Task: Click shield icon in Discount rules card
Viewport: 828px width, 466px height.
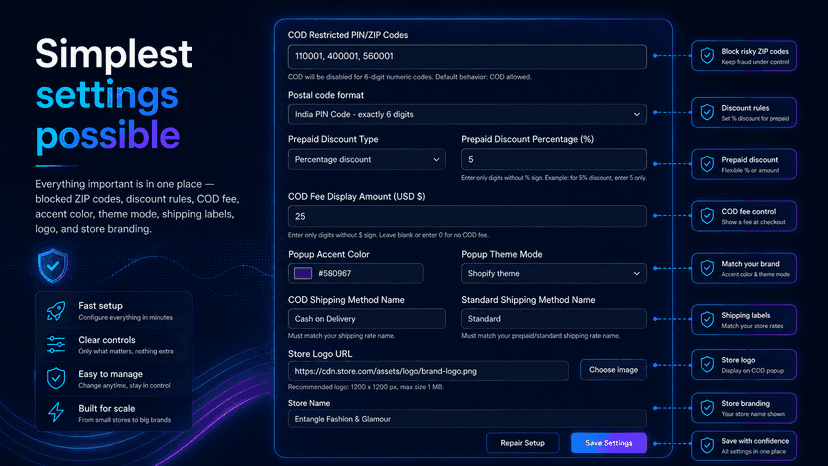Action: coord(707,112)
